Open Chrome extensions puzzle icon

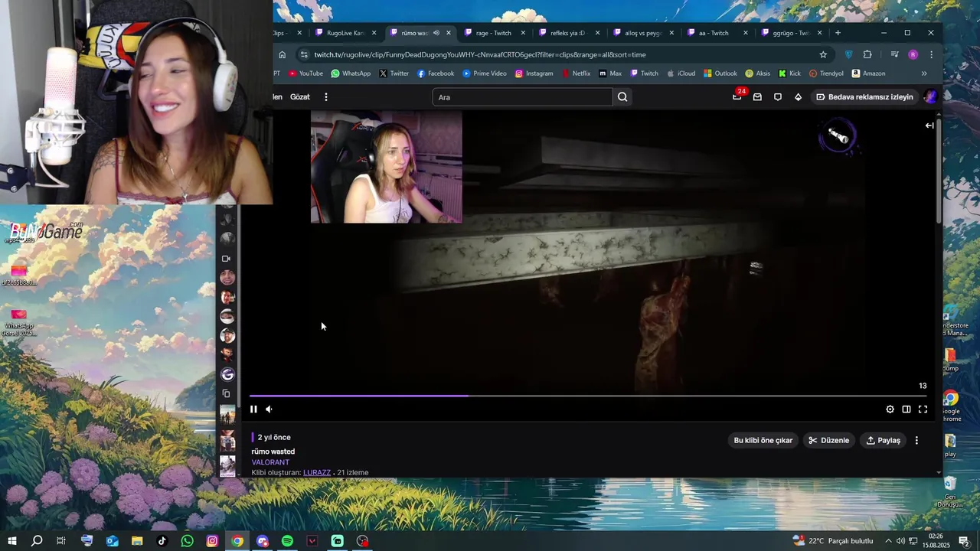pyautogui.click(x=867, y=54)
